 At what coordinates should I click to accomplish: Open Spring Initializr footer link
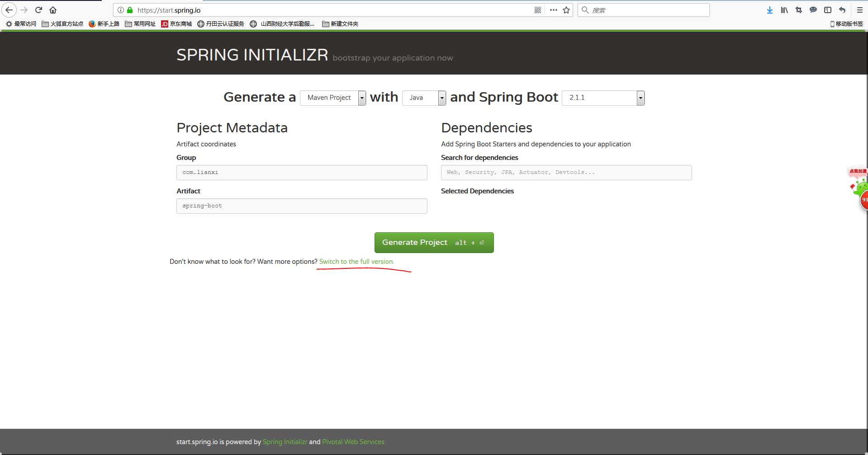285,442
